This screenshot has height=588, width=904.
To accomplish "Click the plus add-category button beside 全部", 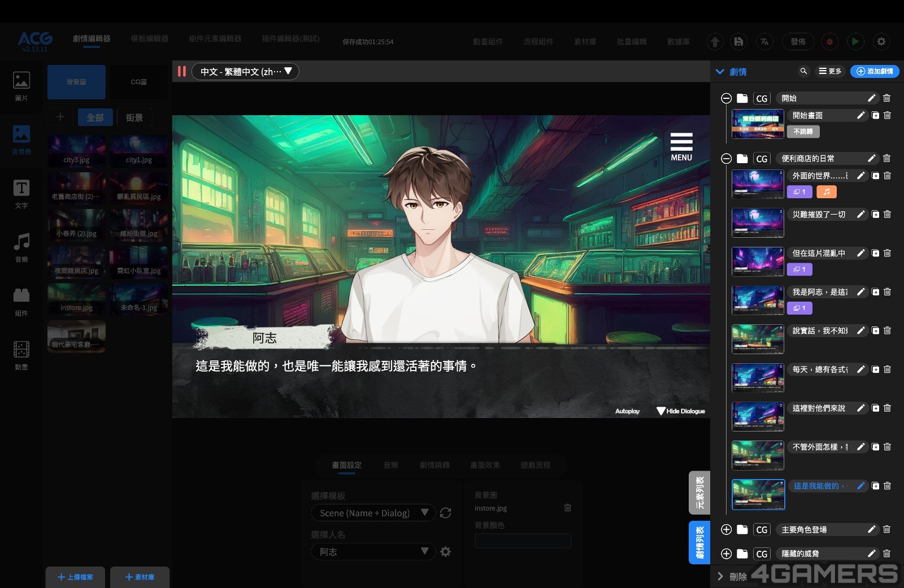I will click(60, 117).
